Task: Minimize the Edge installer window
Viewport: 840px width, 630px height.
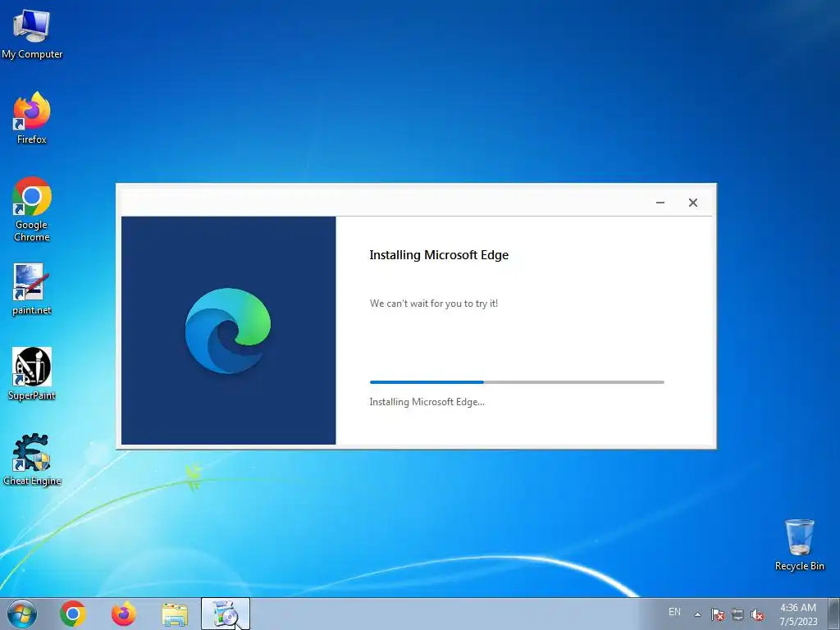Action: 660,203
